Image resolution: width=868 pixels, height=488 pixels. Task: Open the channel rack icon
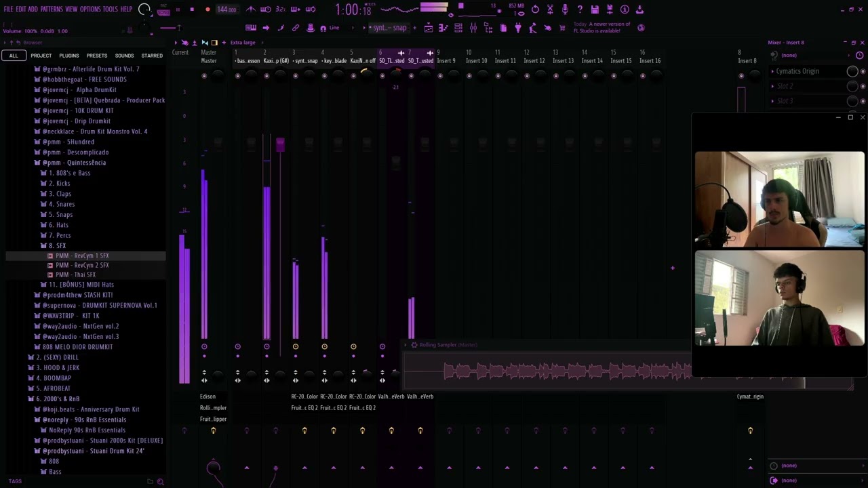(x=458, y=28)
